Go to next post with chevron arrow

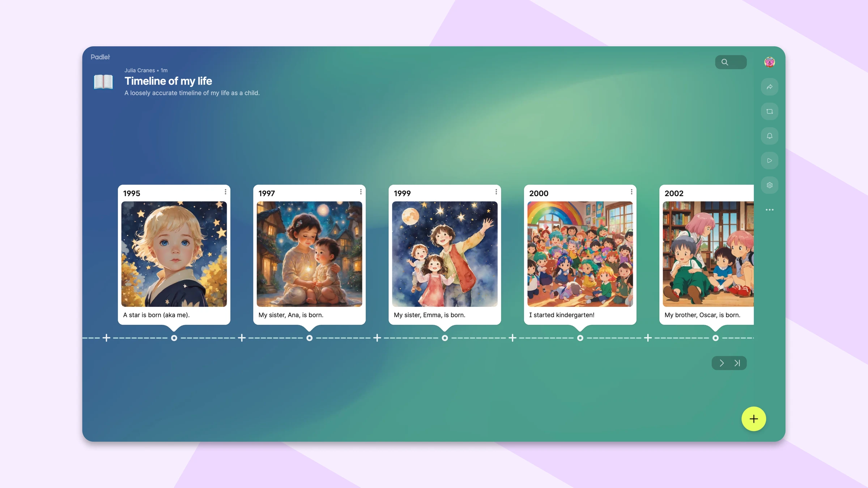point(722,363)
